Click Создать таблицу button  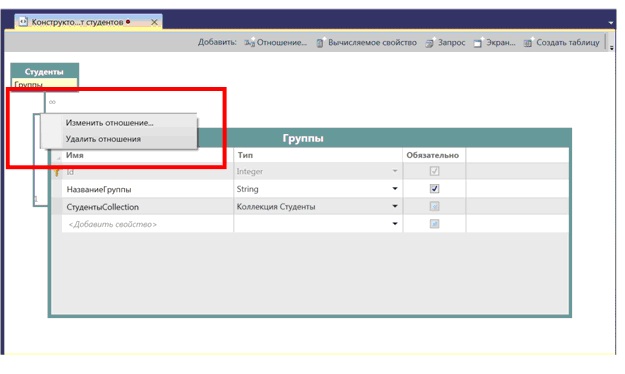[x=562, y=43]
